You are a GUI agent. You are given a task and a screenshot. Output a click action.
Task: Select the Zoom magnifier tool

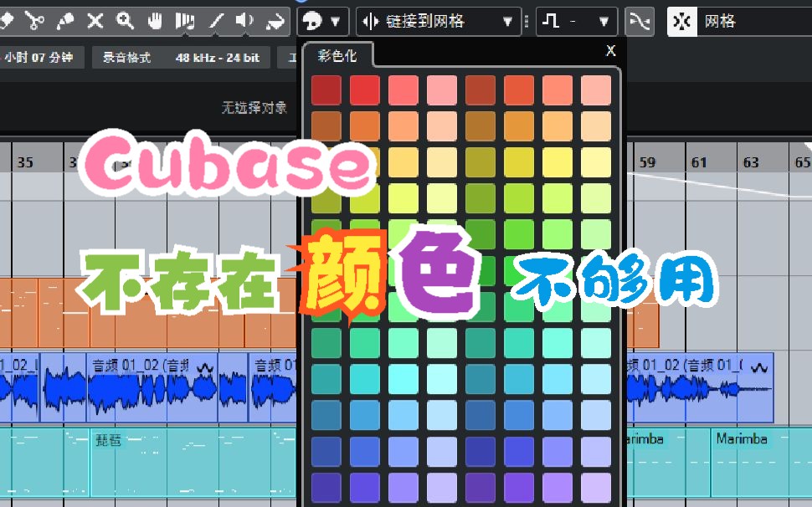click(x=125, y=22)
